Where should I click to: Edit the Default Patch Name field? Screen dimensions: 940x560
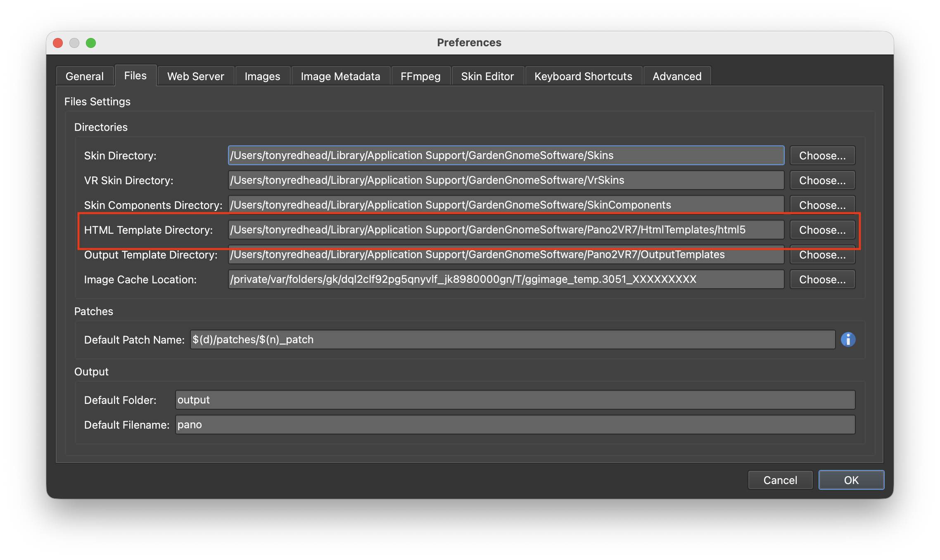click(x=512, y=339)
